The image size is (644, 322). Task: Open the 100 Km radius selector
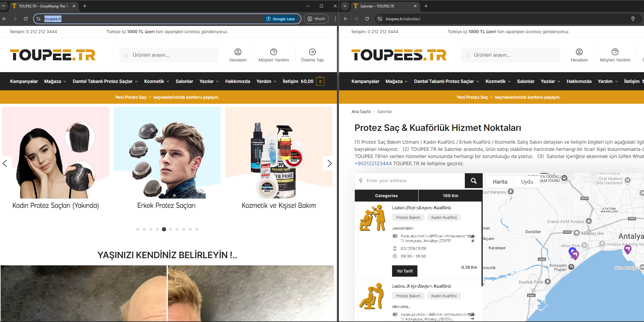tap(450, 196)
